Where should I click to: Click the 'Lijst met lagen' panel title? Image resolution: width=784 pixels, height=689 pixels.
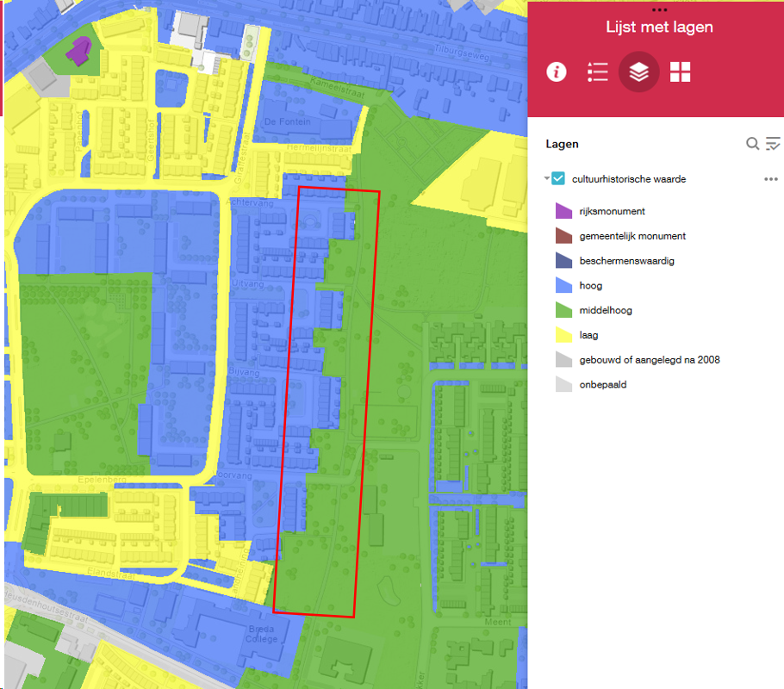point(659,27)
